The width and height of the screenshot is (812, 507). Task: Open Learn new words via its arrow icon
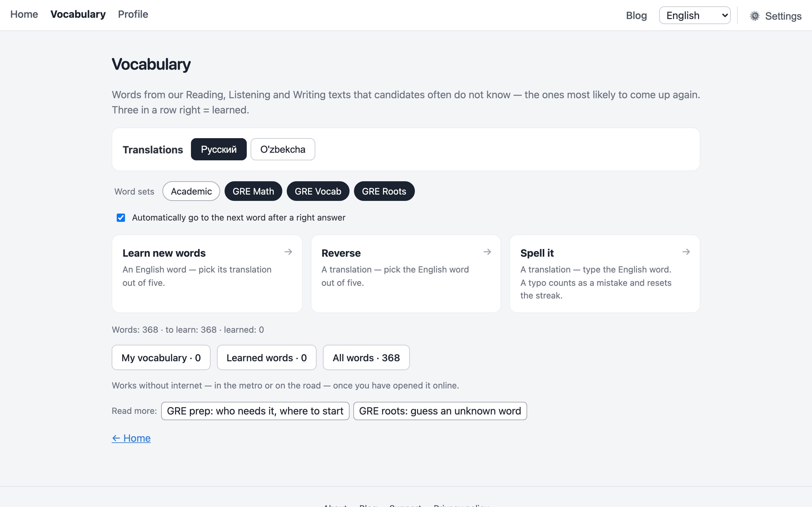[x=288, y=252]
